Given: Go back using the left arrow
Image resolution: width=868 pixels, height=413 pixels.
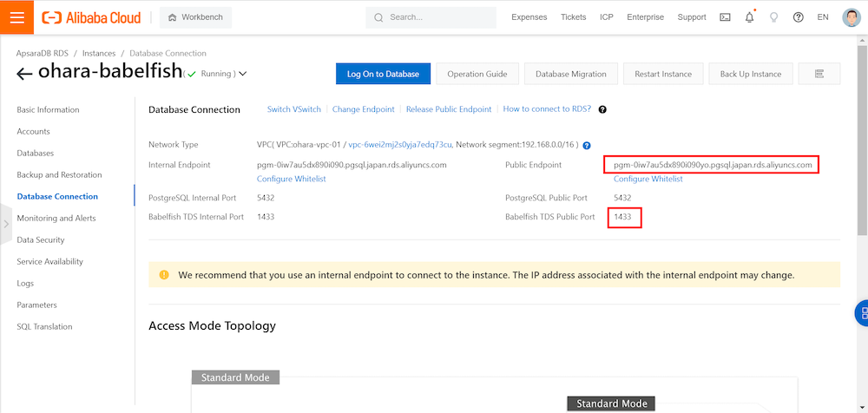Looking at the screenshot, I should point(24,75).
